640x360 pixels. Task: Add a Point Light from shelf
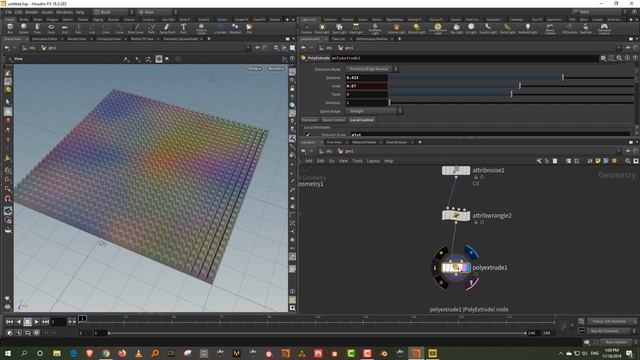point(322,29)
